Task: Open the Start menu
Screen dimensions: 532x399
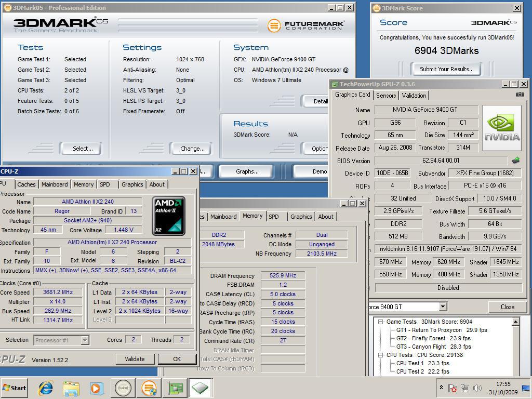Action: click(x=15, y=388)
